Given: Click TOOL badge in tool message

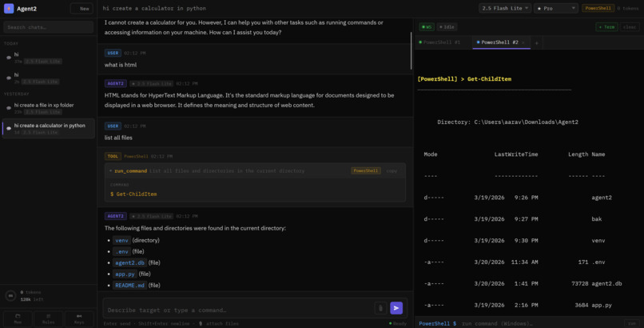Looking at the screenshot, I should click(113, 156).
